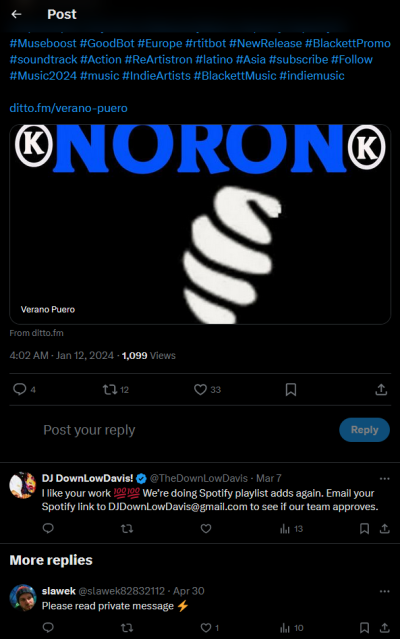The height and width of the screenshot is (639, 400).
Task: Open the Verano Puero card image
Action: pos(200,224)
